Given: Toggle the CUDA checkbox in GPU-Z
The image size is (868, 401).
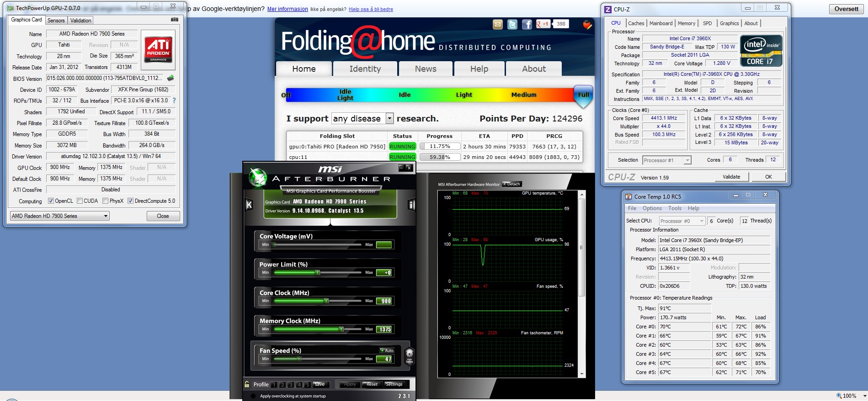Looking at the screenshot, I should [80, 200].
